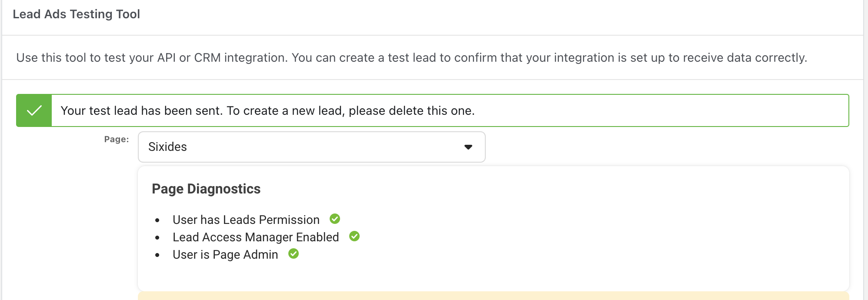This screenshot has width=868, height=300.
Task: Select the User has Leads Permission item
Action: click(x=246, y=220)
